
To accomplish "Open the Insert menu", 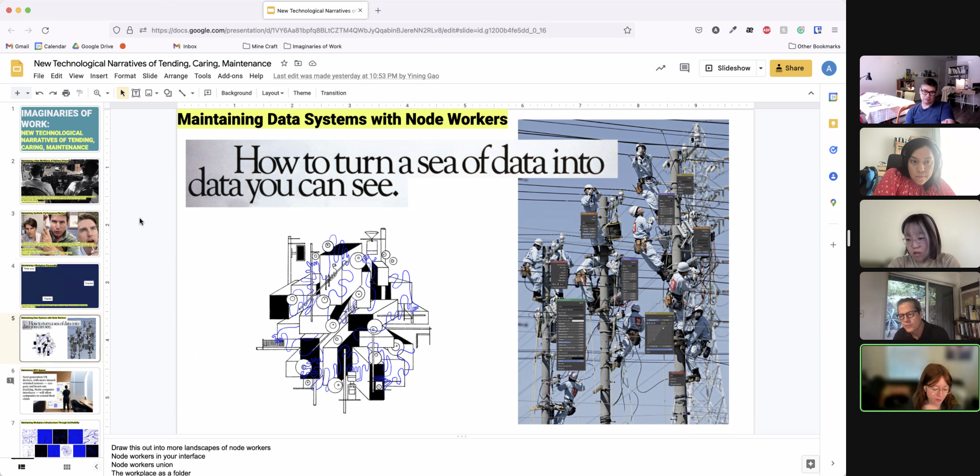I will 99,76.
